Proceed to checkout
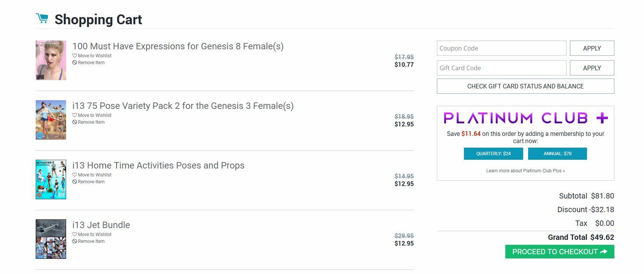The image size is (644, 274). pyautogui.click(x=559, y=252)
